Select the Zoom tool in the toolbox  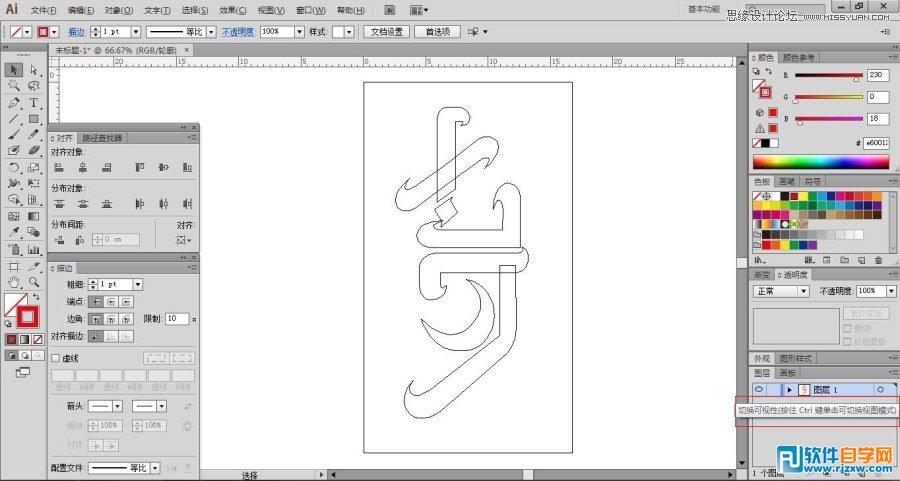(x=34, y=282)
